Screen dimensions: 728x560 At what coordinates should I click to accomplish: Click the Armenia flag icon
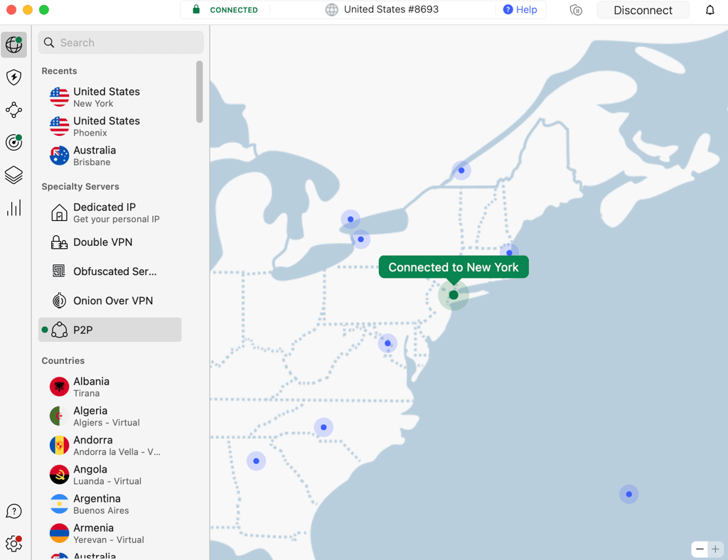point(59,533)
